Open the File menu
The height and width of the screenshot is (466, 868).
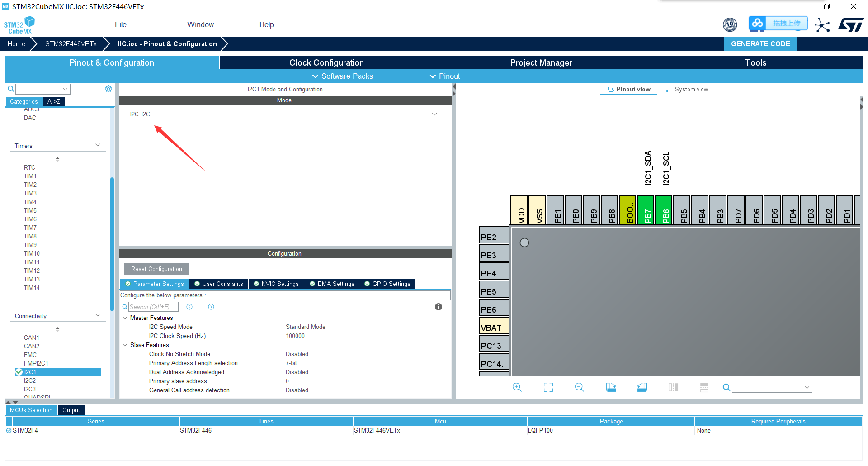[121, 24]
